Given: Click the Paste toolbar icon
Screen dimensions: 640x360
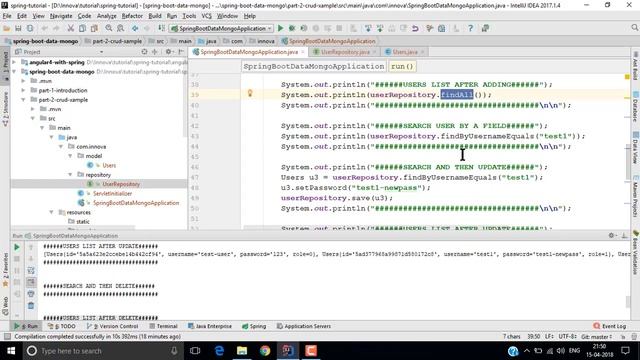Looking at the screenshot, I should pyautogui.click(x=94, y=29).
